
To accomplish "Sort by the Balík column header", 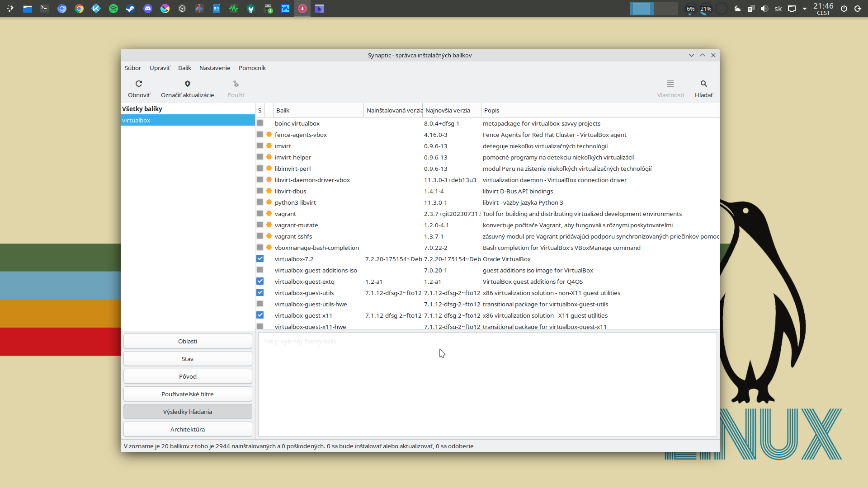I will [318, 110].
